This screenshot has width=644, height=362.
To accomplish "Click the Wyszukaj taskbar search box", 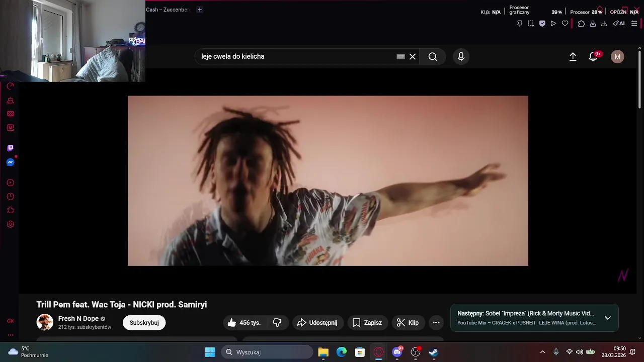I will [x=267, y=352].
